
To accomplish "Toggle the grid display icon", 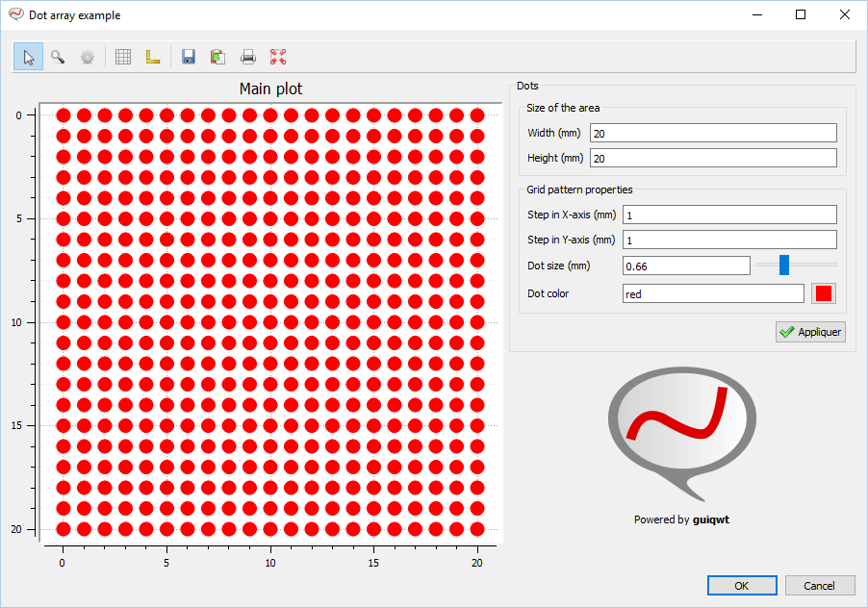I will click(x=123, y=57).
